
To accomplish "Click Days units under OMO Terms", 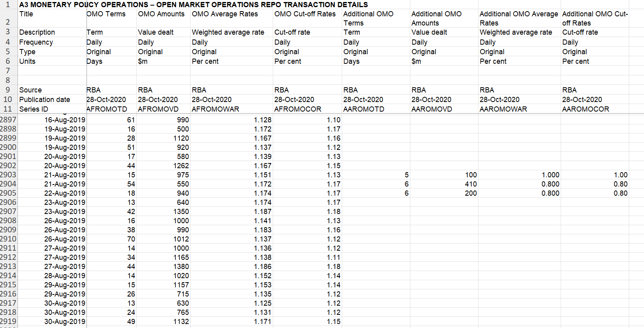I will tap(111, 61).
